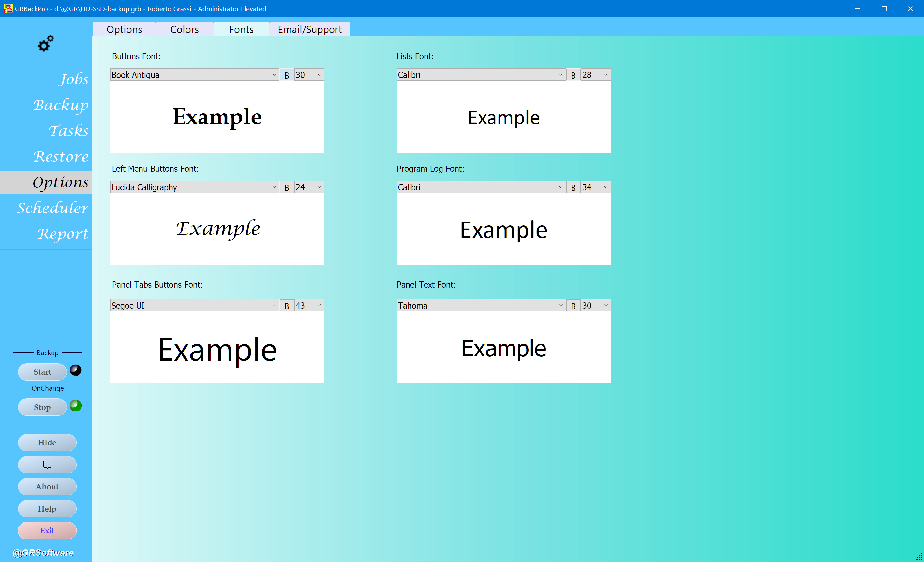Switch to the Colors tab
Screen dimensions: 924x562
[x=185, y=29]
